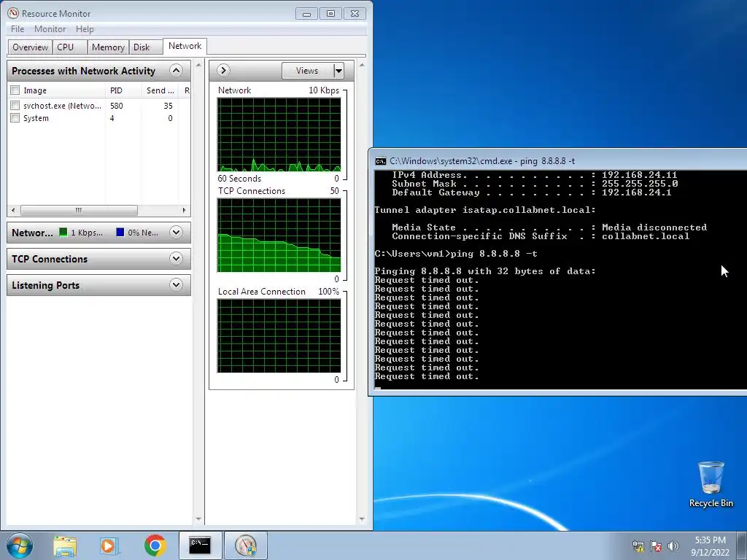Image resolution: width=747 pixels, height=560 pixels.
Task: Select the System process name
Action: click(x=36, y=118)
